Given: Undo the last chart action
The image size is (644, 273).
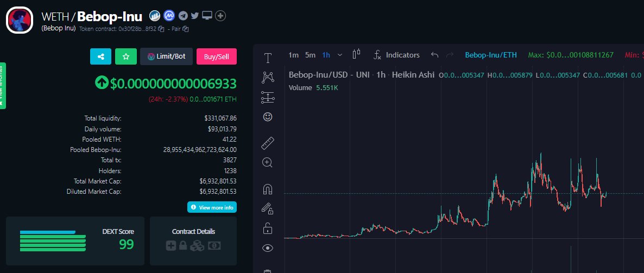Looking at the screenshot, I should (x=434, y=55).
